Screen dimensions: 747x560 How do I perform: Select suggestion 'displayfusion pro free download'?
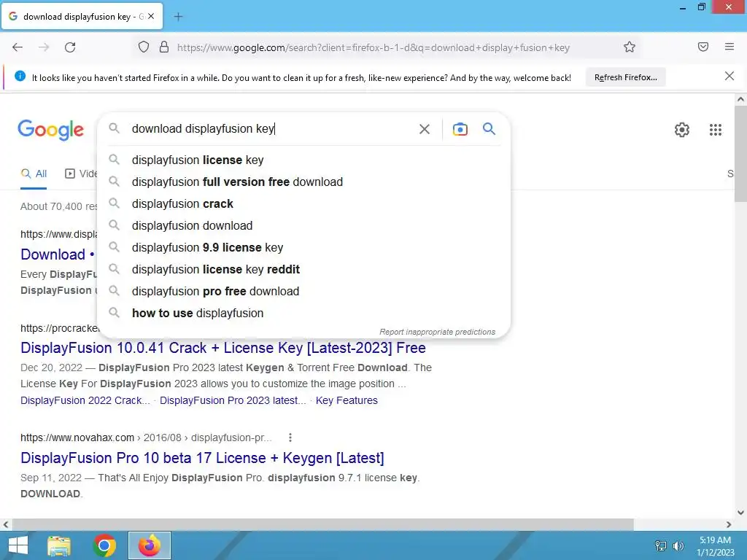click(303, 292)
